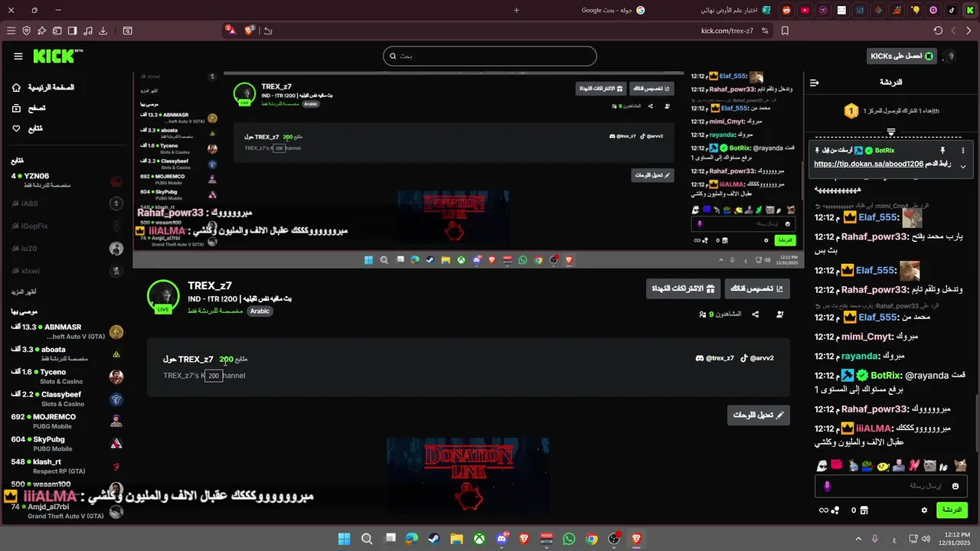The width and height of the screenshot is (980, 551).
Task: Click the Kick search box
Action: point(489,56)
